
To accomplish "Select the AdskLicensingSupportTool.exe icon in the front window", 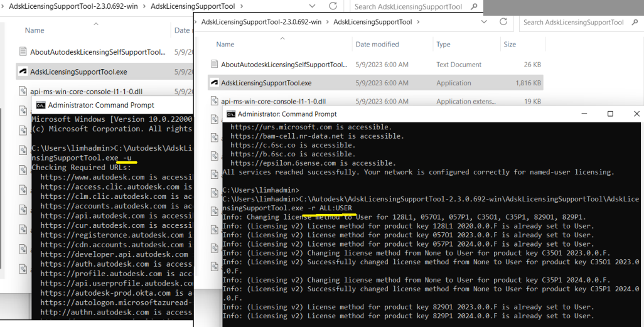I will (214, 83).
